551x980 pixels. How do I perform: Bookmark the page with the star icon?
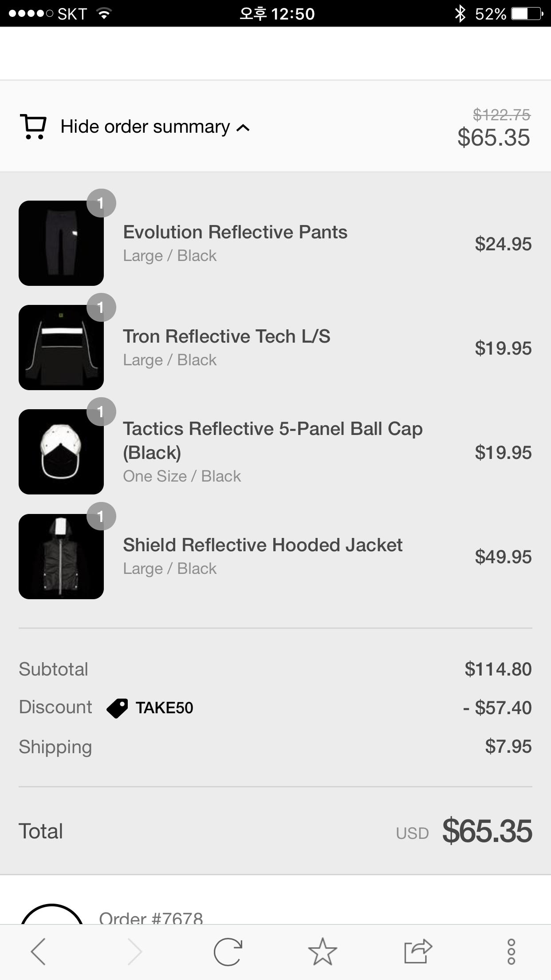tap(323, 952)
